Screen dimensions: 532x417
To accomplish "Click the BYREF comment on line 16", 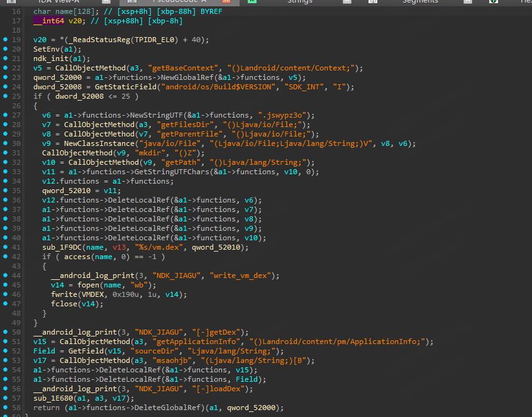I will coord(211,11).
